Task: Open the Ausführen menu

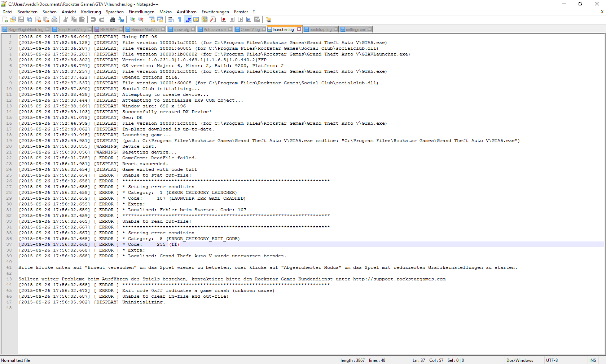Action: (186, 12)
